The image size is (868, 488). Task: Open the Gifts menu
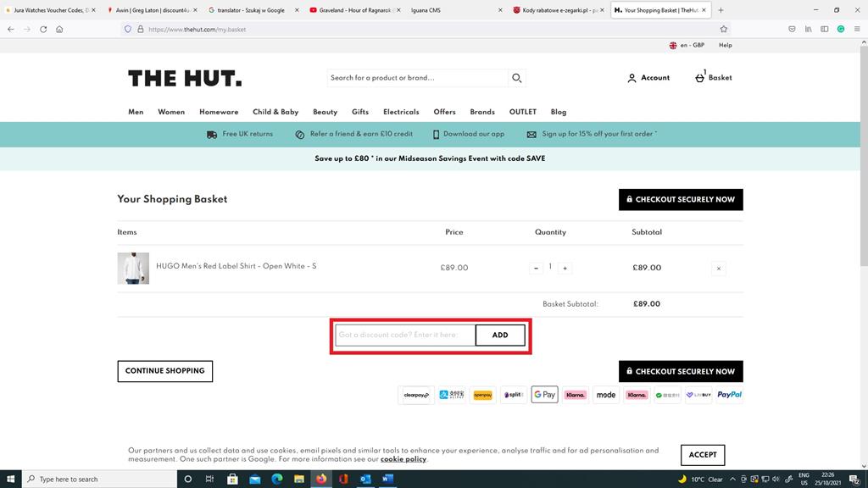point(359,112)
